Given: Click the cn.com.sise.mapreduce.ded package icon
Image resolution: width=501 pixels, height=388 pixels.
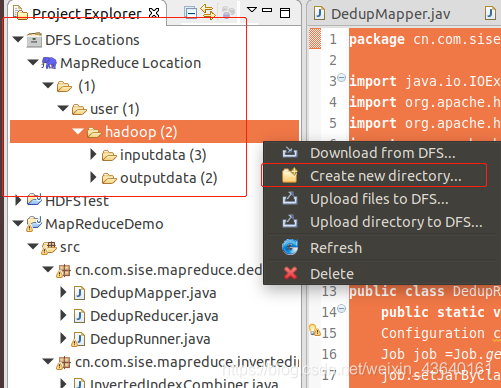Looking at the screenshot, I should tap(63, 271).
